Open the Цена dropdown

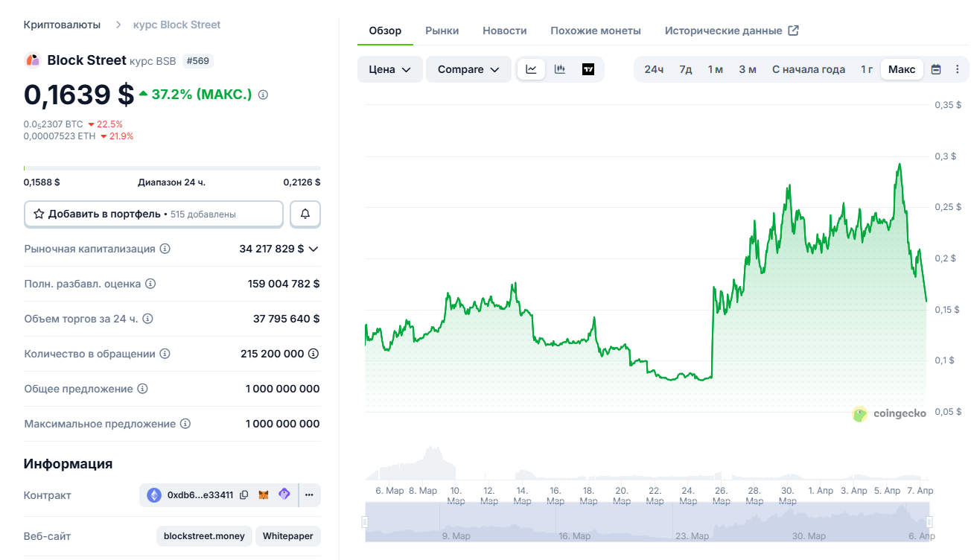point(389,69)
